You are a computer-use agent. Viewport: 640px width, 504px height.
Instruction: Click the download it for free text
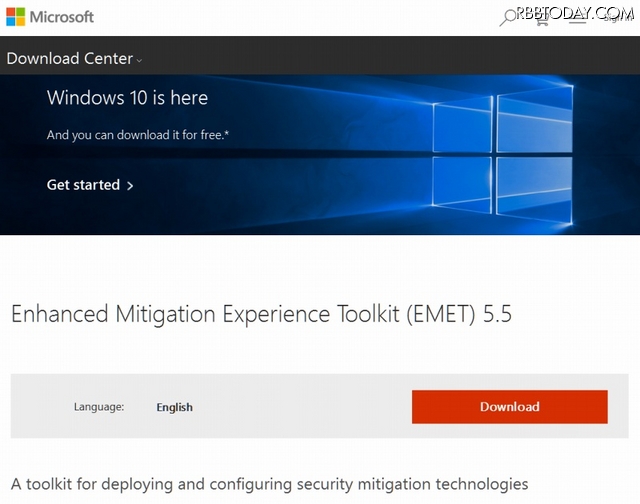pos(169,135)
